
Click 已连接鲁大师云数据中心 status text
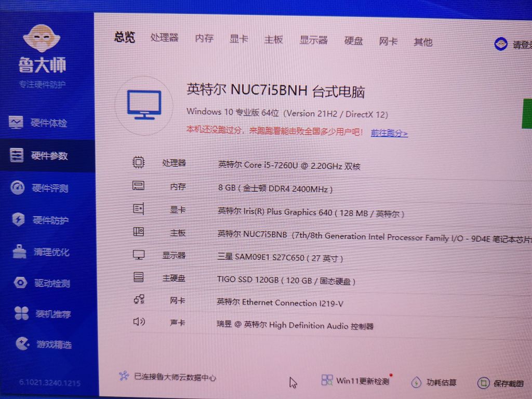[175, 377]
